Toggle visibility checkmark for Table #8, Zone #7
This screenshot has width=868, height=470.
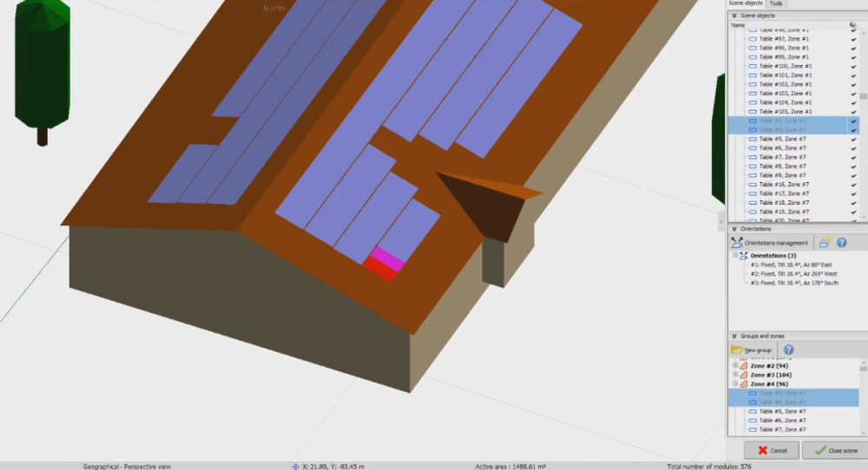tap(854, 166)
